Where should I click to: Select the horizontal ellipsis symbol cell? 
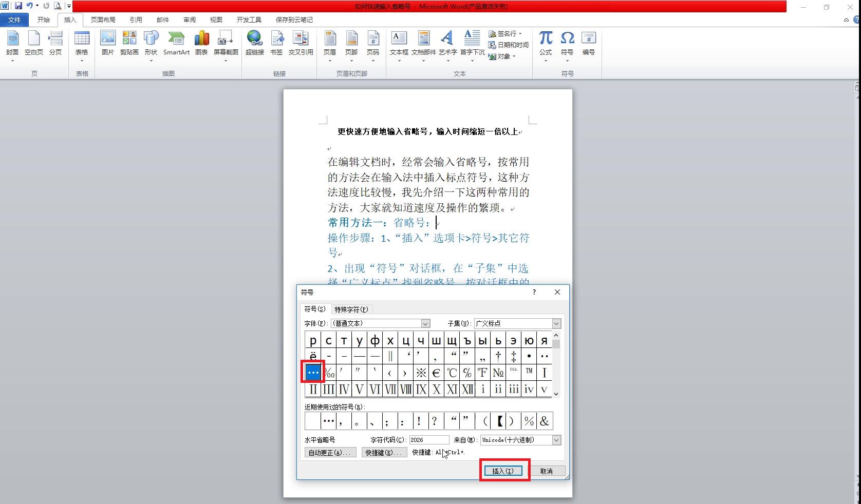313,372
